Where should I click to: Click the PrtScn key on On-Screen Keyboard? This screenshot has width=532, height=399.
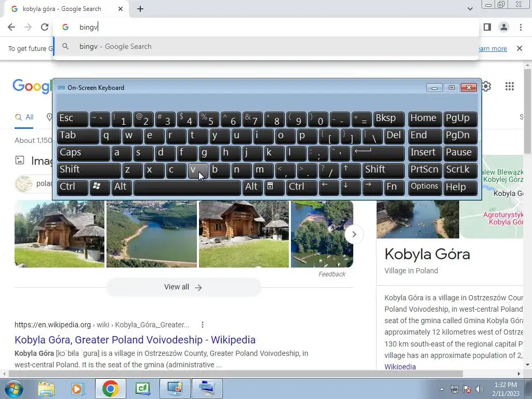pos(425,170)
